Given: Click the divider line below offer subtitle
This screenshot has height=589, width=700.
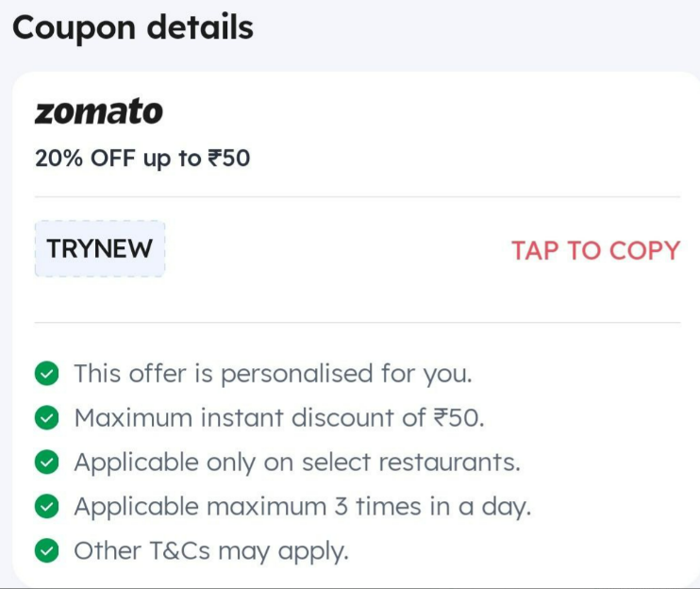Looking at the screenshot, I should (x=358, y=196).
